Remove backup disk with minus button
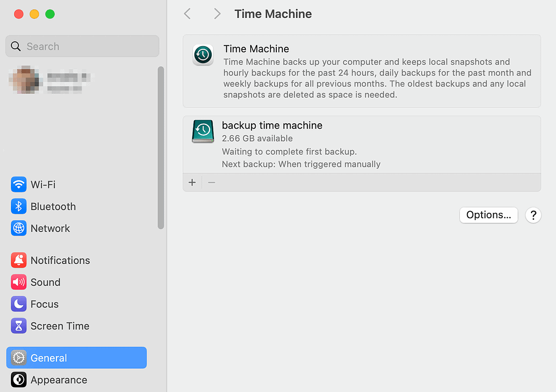The width and height of the screenshot is (556, 392). pyautogui.click(x=212, y=182)
